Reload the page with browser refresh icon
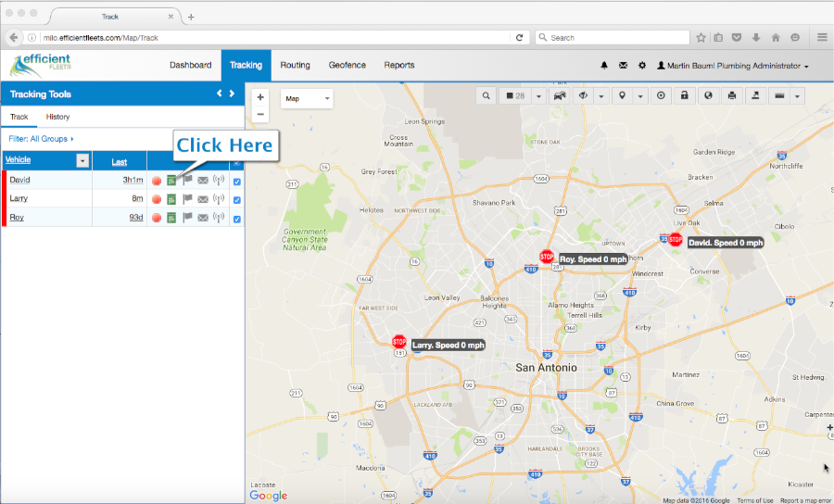Viewport: 834px width, 504px height. [519, 37]
